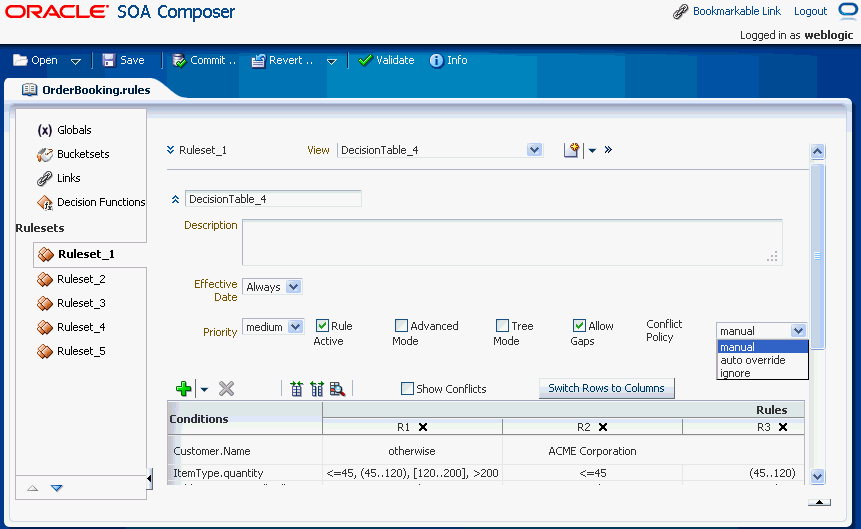Click the scroll down arrow of main panel
Image resolution: width=861 pixels, height=529 pixels.
click(818, 476)
